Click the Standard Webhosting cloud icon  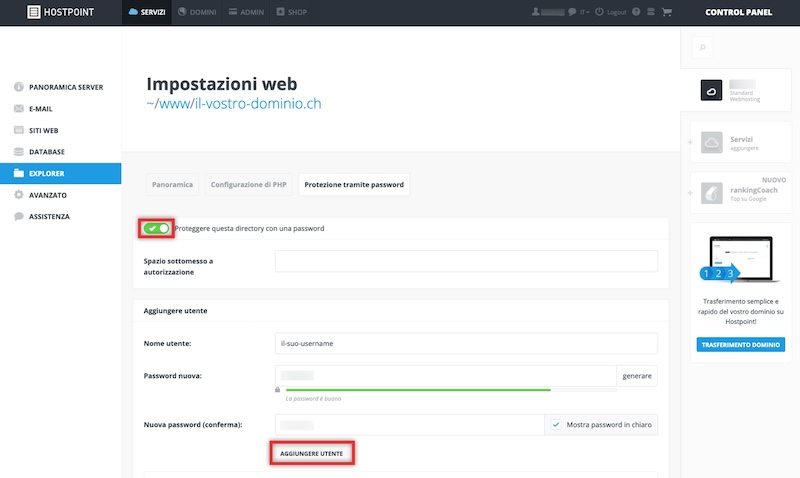click(x=711, y=90)
